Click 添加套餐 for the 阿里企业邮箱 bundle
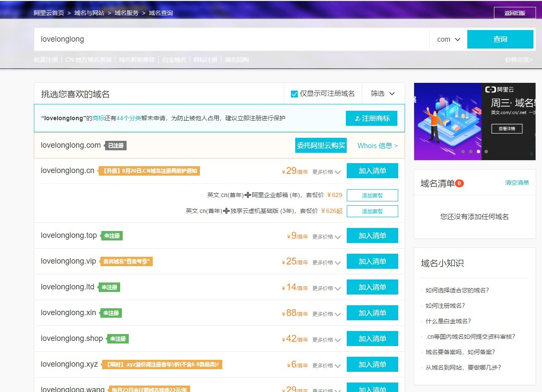The image size is (542, 392). [x=372, y=195]
